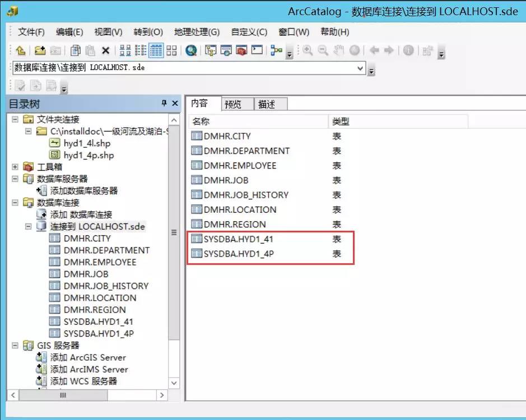
Task: Open metadata toolbar options dropdown arrow
Action: pos(64,88)
